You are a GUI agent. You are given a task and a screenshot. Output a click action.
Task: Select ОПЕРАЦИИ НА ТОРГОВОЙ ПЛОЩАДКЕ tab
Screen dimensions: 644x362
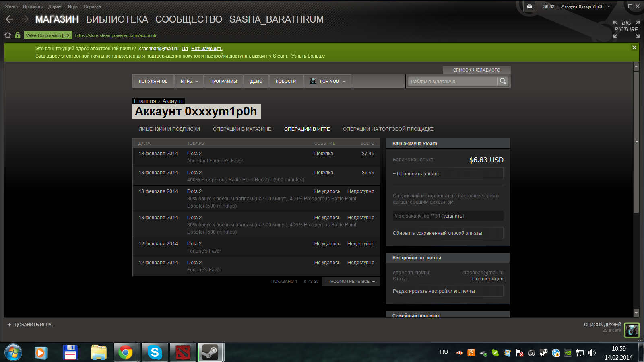coord(388,129)
